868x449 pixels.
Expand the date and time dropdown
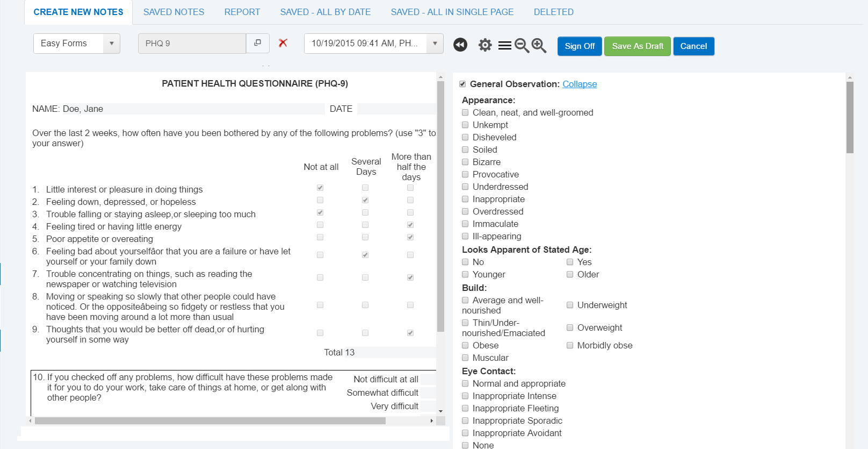point(435,44)
